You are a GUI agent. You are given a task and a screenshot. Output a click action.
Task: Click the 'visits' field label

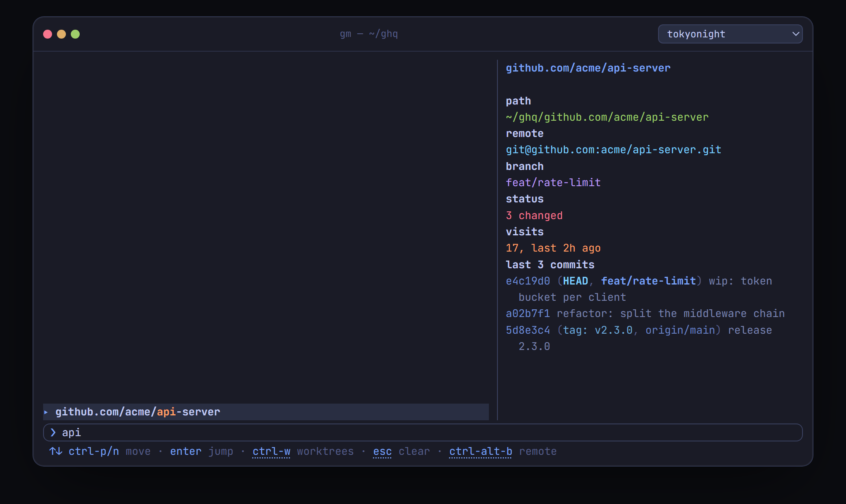525,232
